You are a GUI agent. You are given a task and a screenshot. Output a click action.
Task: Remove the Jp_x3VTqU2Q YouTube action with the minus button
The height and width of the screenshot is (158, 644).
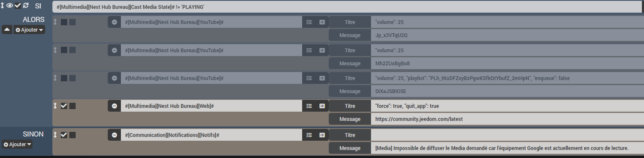114,22
